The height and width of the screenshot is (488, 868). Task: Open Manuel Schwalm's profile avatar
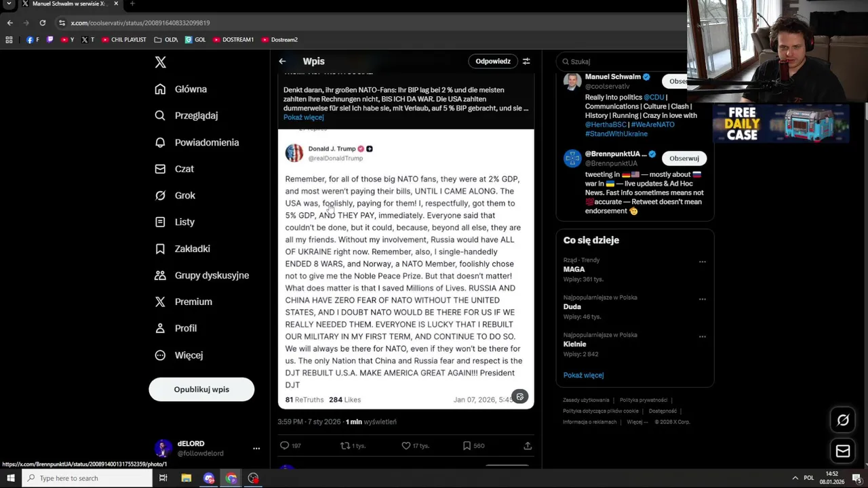(572, 81)
